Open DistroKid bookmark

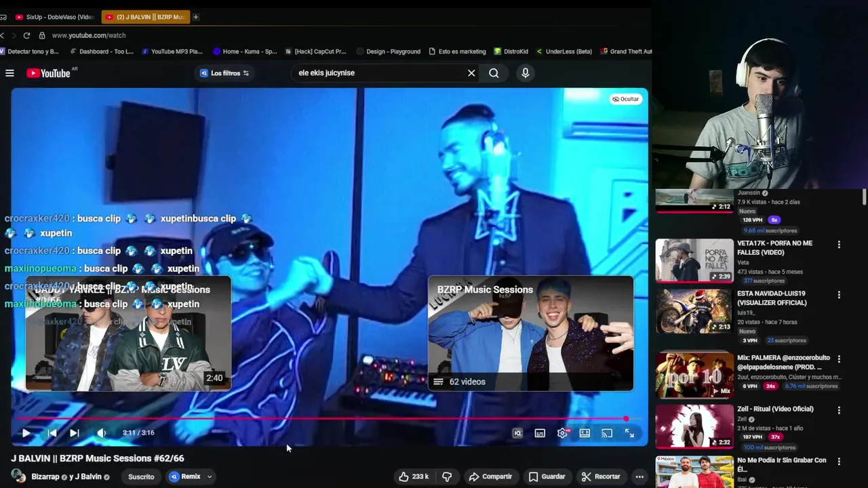click(x=511, y=52)
